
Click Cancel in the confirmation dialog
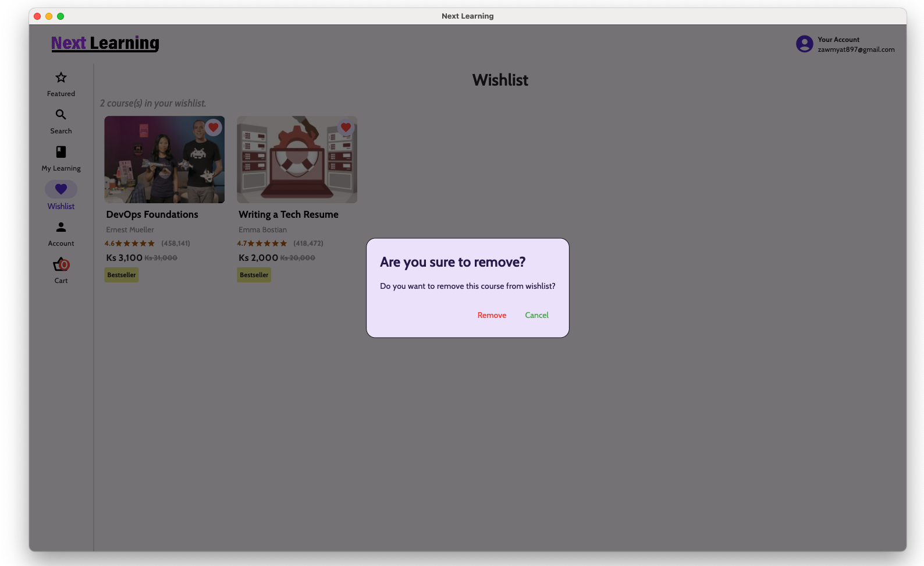536,315
